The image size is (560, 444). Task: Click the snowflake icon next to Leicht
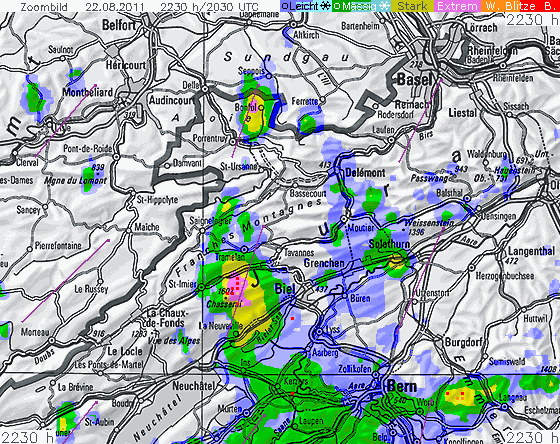click(x=325, y=6)
